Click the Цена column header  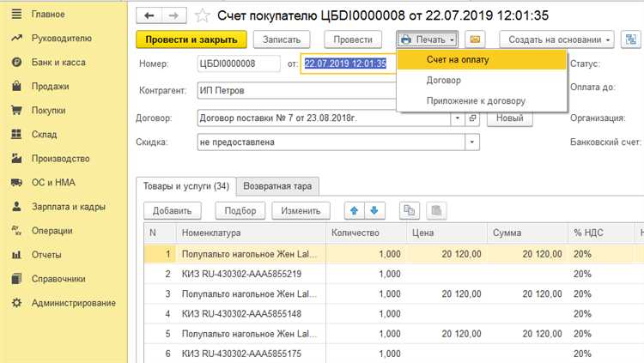(x=447, y=233)
